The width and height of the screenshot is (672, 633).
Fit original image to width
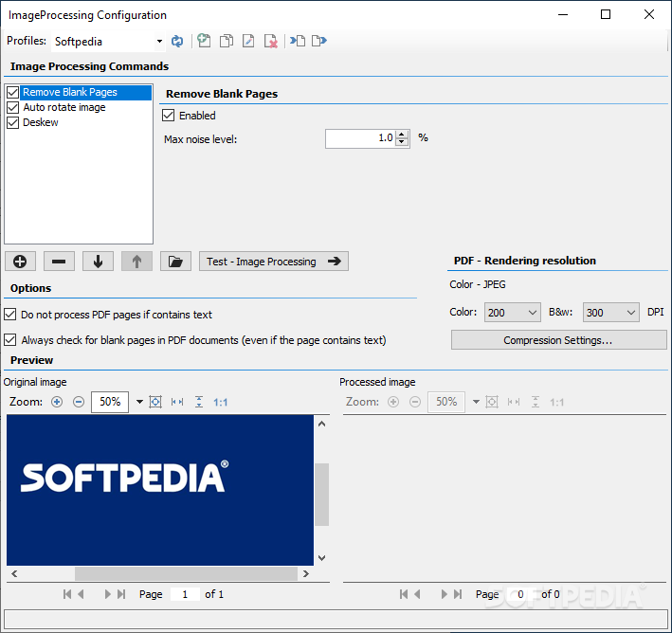177,402
